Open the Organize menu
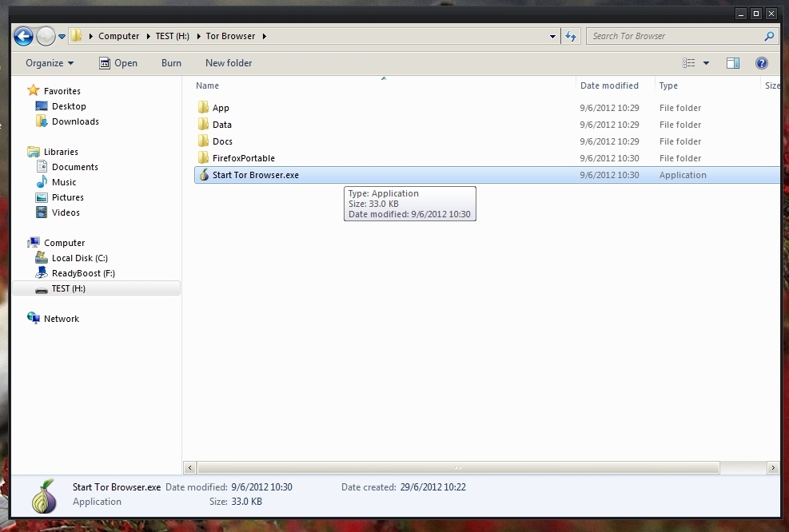Viewport: 789px width, 532px height. (50, 63)
